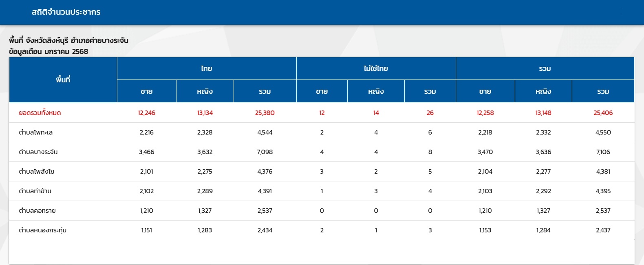Click the พื้นที่ column header
The width and height of the screenshot is (644, 265).
point(63,80)
